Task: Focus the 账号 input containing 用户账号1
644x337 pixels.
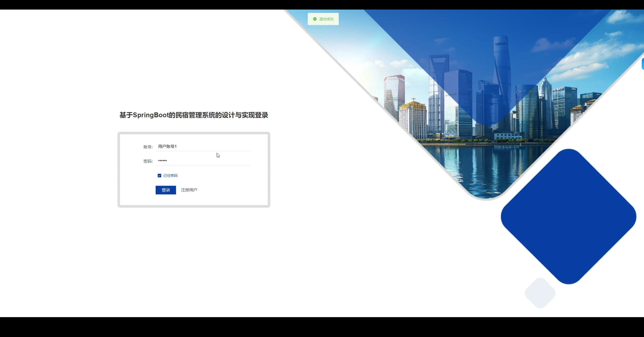Action: click(x=203, y=146)
